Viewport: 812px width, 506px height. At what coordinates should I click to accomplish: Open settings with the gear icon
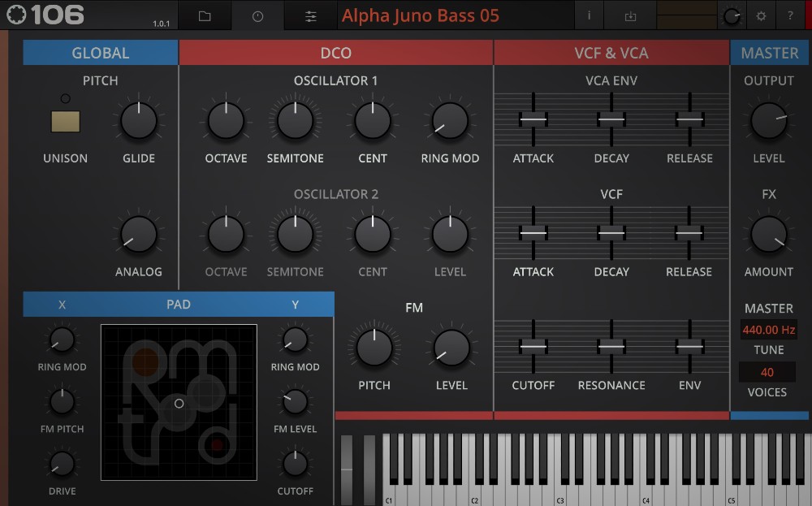(x=760, y=15)
